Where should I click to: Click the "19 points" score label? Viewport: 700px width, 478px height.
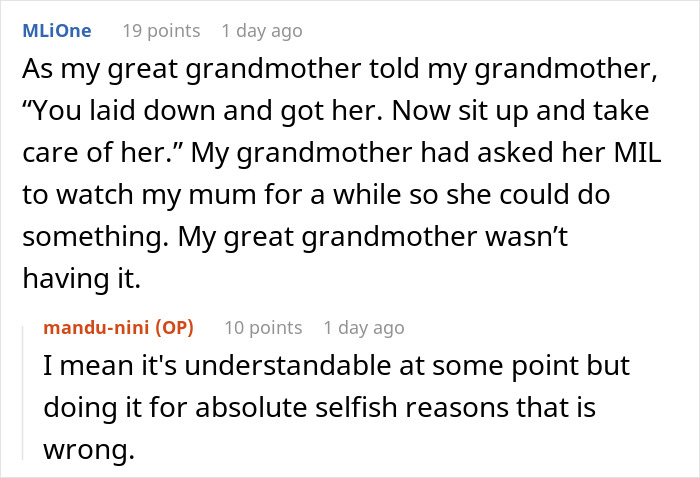click(x=160, y=31)
